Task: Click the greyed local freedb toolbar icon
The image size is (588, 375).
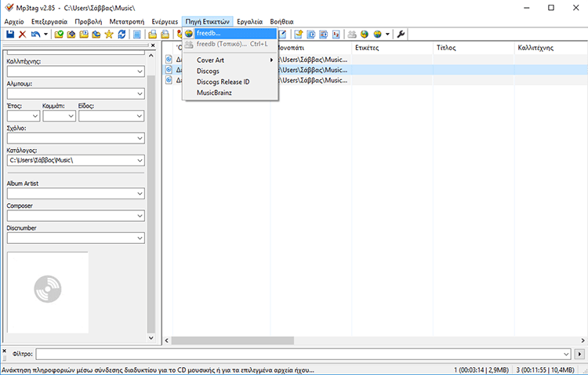Action: point(352,35)
